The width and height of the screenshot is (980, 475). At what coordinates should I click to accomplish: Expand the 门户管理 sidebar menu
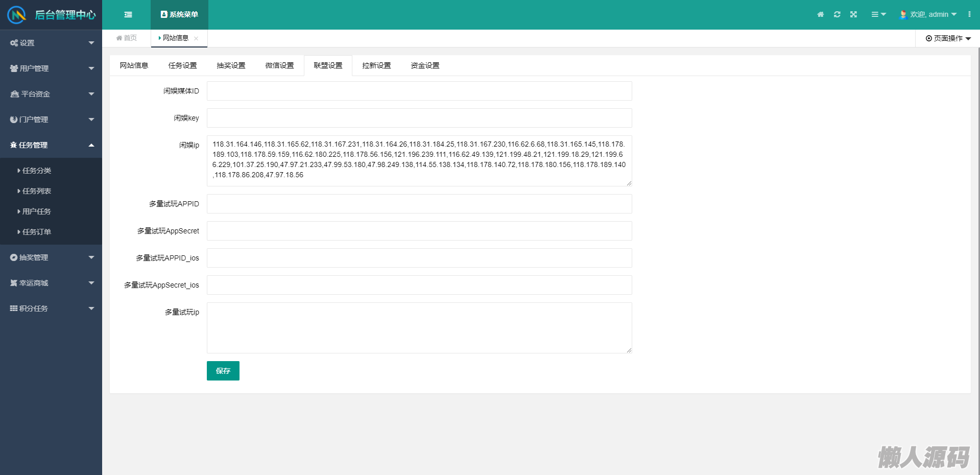(51, 120)
